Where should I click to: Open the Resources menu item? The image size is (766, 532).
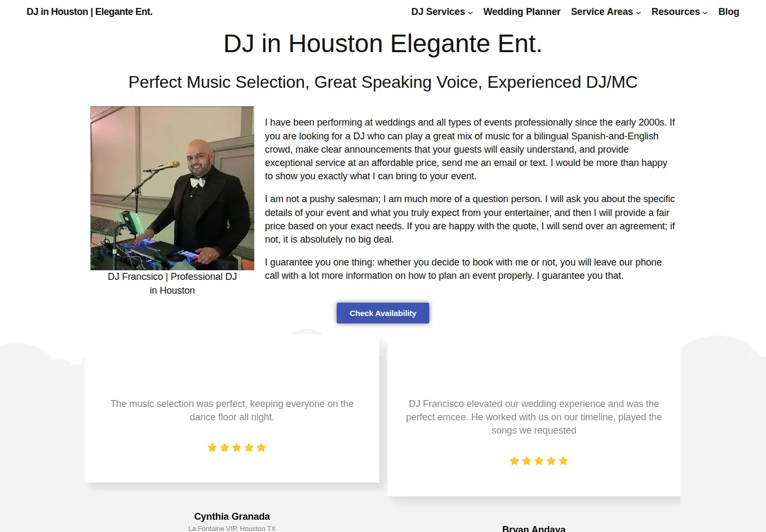tap(676, 12)
